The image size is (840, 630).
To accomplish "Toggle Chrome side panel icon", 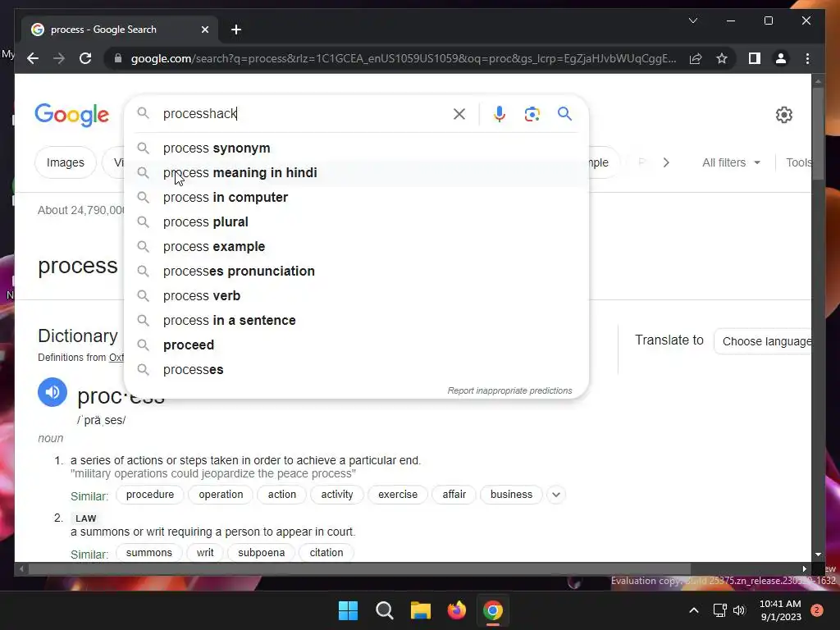I will coord(755,58).
